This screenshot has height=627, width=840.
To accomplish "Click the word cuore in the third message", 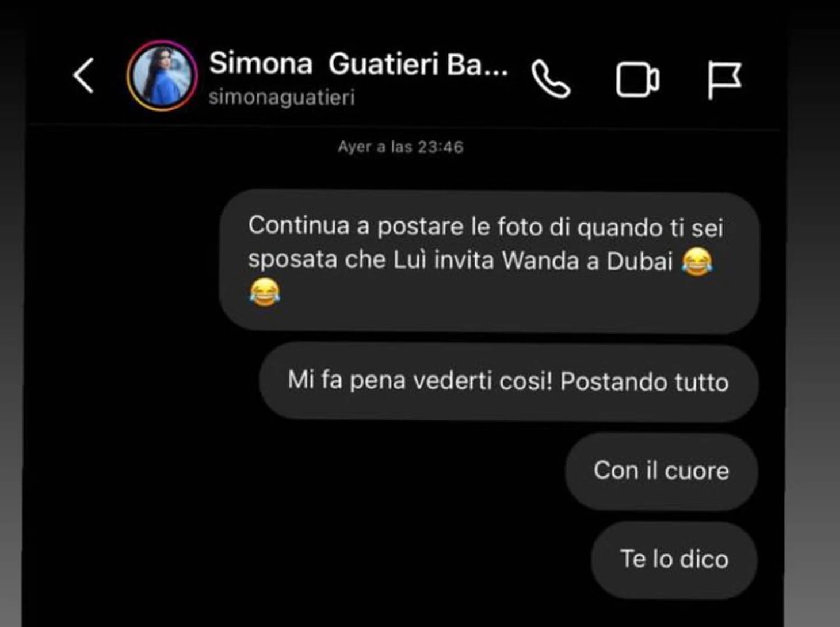I will (697, 471).
